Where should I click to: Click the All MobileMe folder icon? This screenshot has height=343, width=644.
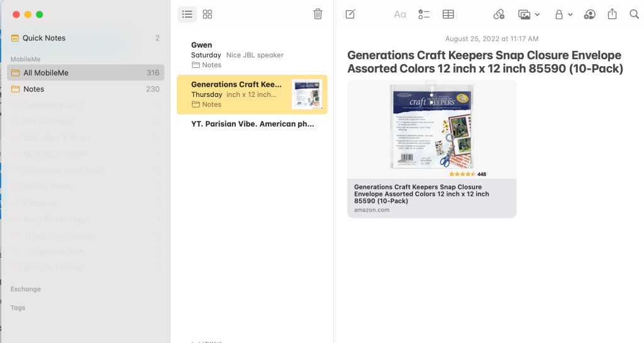16,73
